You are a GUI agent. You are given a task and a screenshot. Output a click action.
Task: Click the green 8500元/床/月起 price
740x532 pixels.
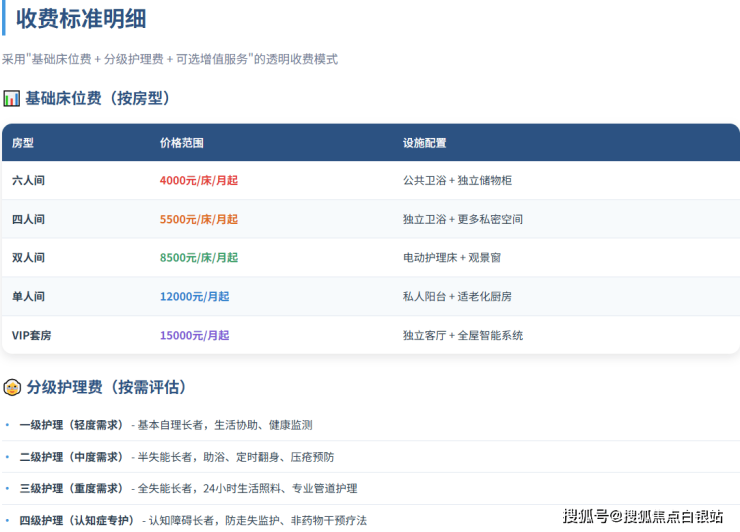[198, 258]
